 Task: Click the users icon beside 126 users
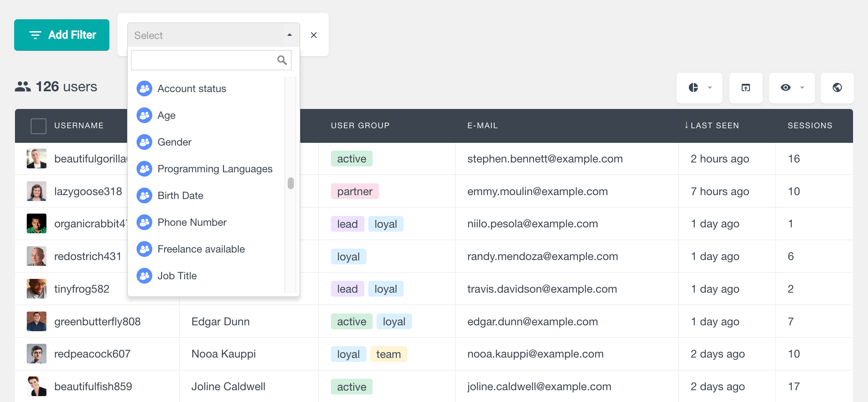click(23, 87)
